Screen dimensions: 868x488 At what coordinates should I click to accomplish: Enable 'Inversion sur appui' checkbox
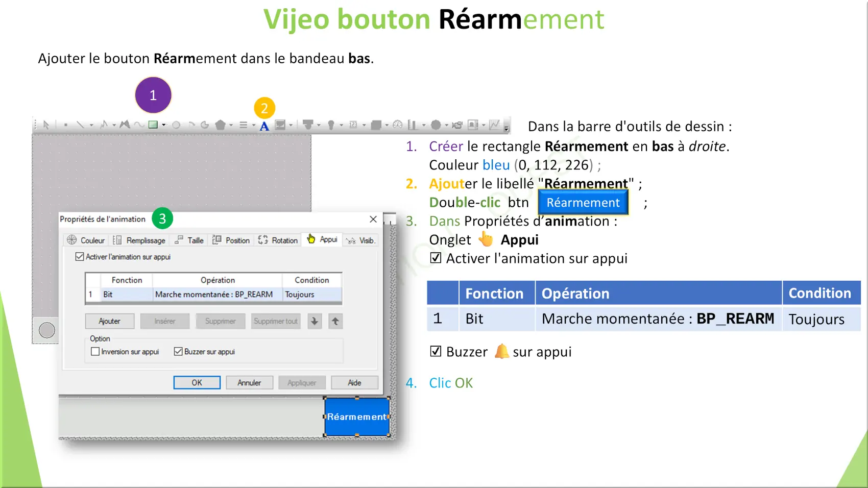(95, 352)
